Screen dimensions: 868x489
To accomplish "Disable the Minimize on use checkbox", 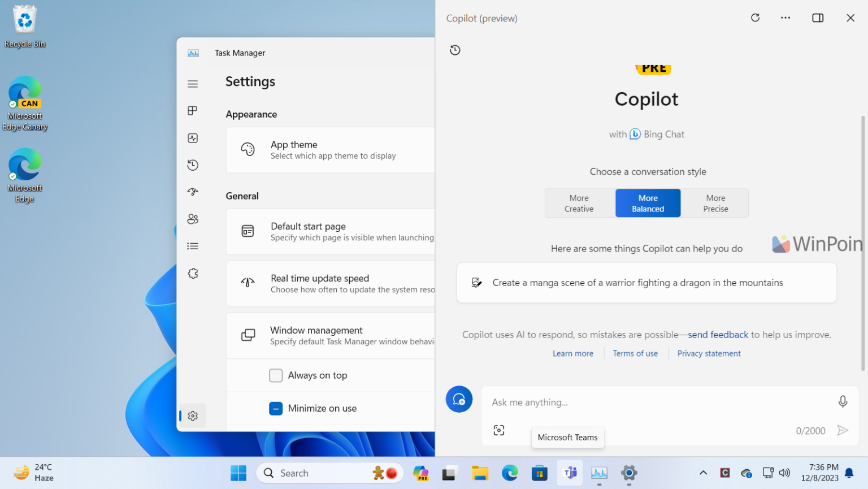I will (x=276, y=408).
